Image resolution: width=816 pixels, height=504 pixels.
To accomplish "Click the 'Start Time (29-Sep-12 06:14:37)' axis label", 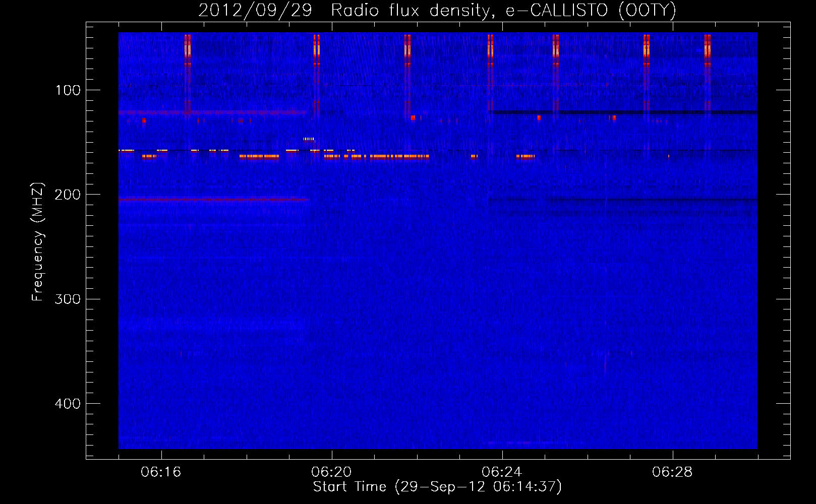I will pos(437,487).
